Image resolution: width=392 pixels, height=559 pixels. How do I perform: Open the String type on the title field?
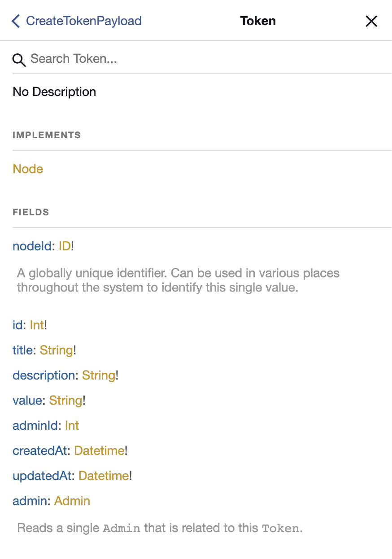56,350
